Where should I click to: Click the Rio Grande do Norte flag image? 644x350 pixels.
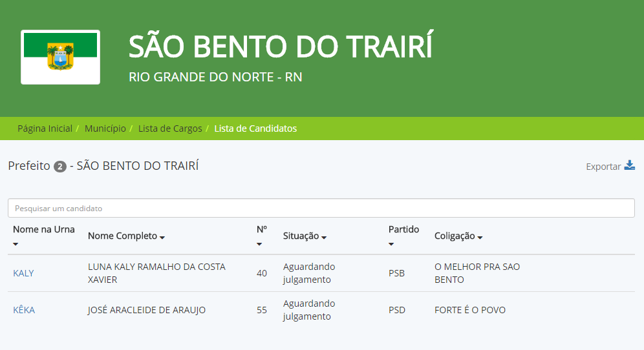coord(60,57)
